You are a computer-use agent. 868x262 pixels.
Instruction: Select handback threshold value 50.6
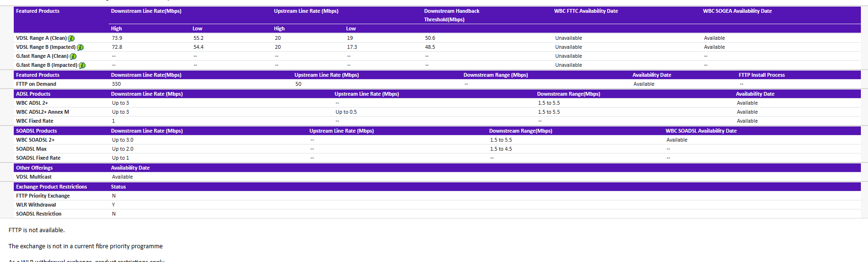coord(430,38)
